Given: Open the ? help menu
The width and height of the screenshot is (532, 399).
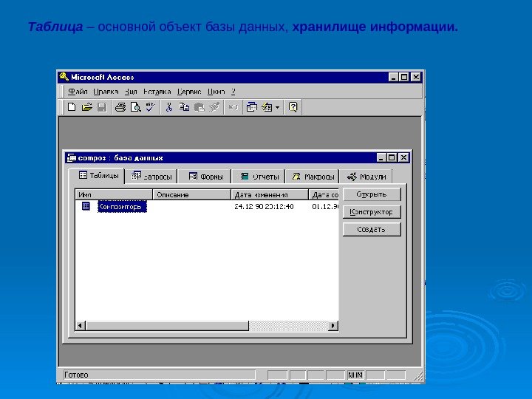Looking at the screenshot, I should click(x=233, y=92).
